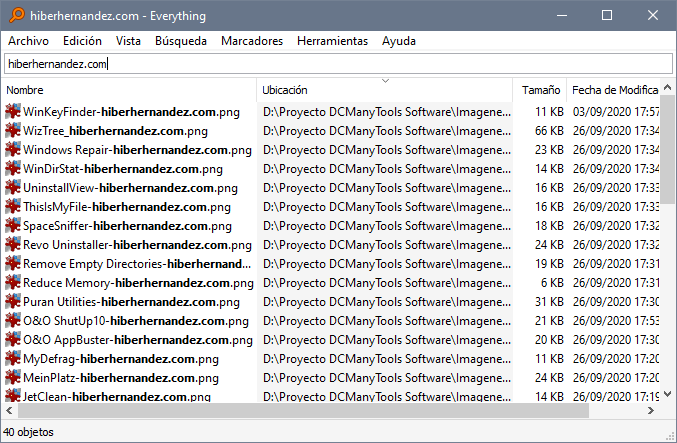Click the icon of Reduce Memory file
This screenshot has width=677, height=443.
[x=13, y=282]
